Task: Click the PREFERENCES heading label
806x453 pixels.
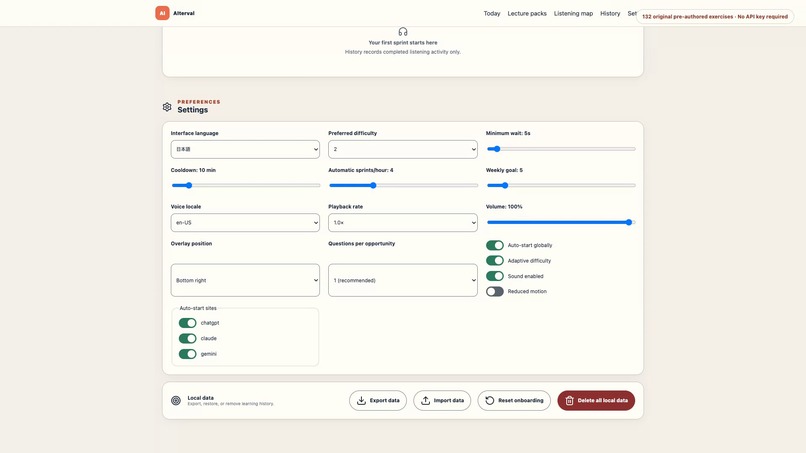Action: pos(199,102)
